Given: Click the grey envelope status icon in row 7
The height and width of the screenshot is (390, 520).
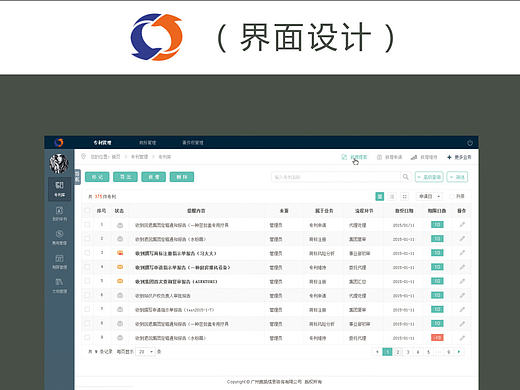Looking at the screenshot, I should [120, 310].
